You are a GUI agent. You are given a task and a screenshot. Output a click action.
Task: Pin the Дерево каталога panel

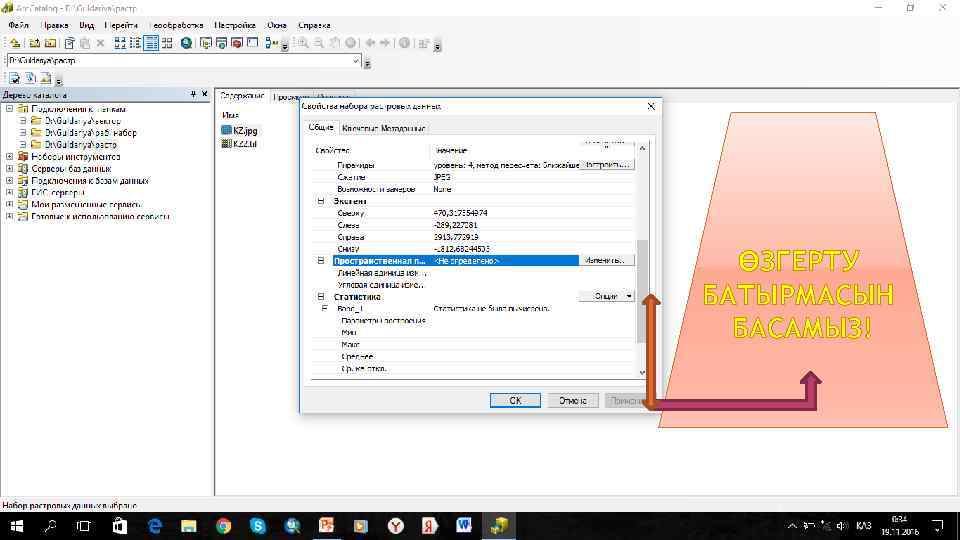coord(193,94)
